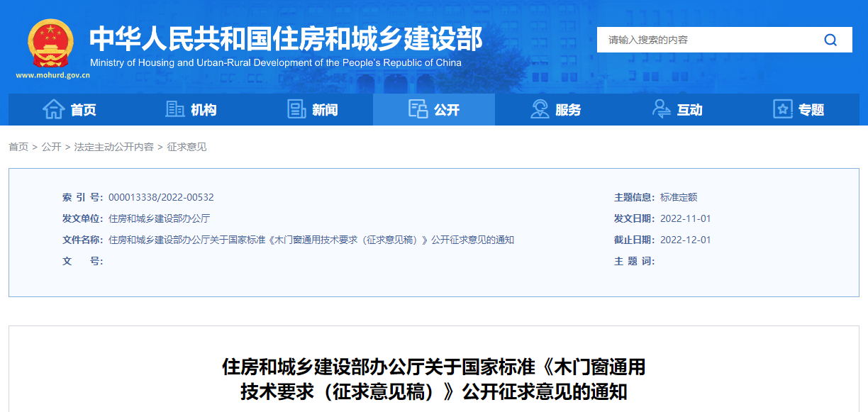Open the 专题 navigation tab
Image resolution: width=868 pixels, height=412 pixels.
799,109
